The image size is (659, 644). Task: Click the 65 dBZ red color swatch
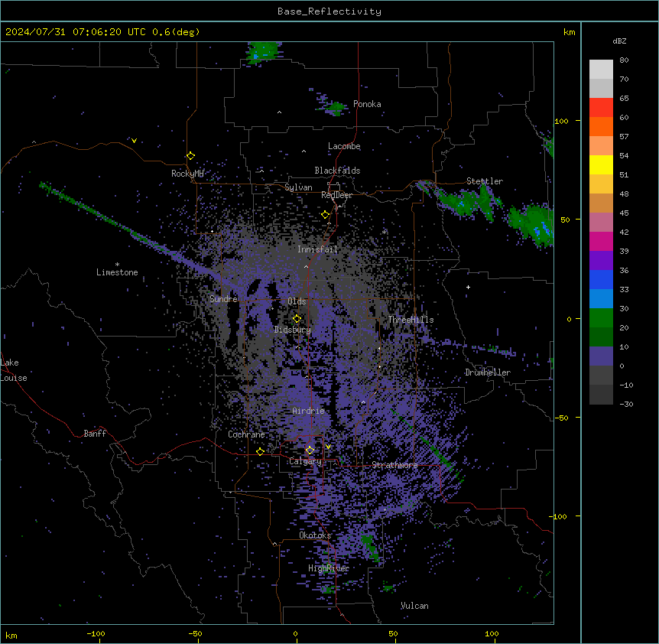tap(601, 107)
